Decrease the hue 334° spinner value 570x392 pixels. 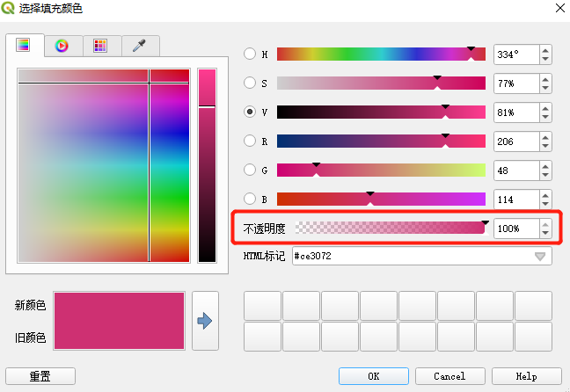pyautogui.click(x=545, y=59)
